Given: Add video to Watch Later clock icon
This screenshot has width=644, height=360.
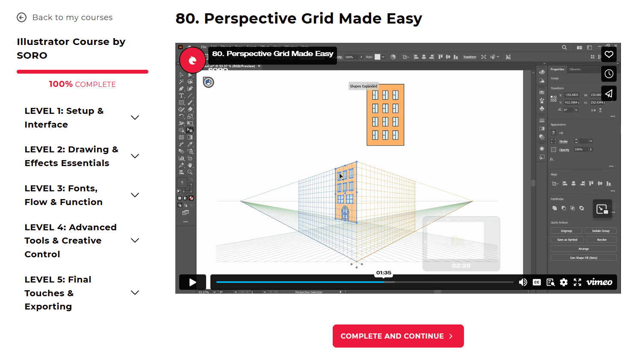Looking at the screenshot, I should click(609, 74).
